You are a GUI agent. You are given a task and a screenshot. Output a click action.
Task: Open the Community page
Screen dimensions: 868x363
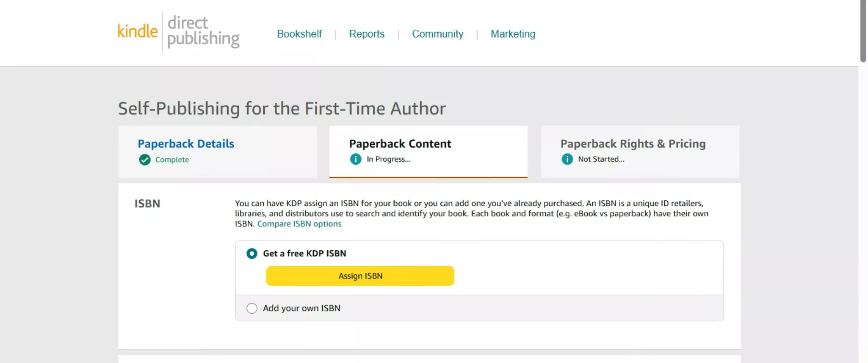pos(437,34)
